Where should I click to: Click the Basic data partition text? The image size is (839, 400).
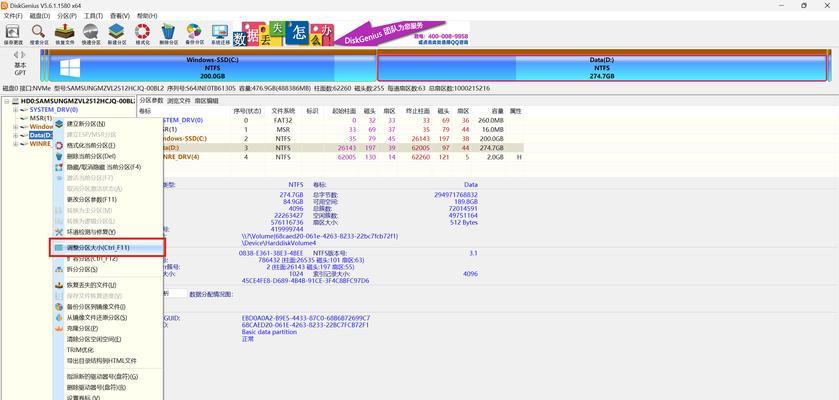tap(269, 332)
